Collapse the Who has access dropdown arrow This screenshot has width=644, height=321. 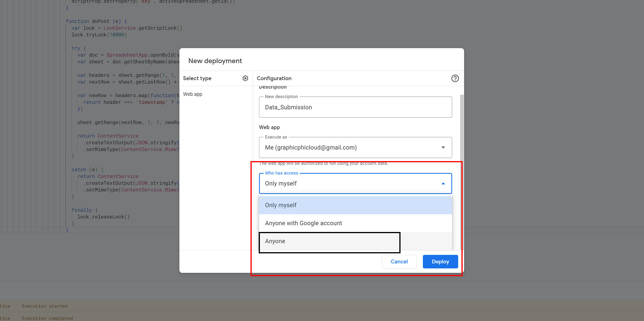pyautogui.click(x=443, y=184)
